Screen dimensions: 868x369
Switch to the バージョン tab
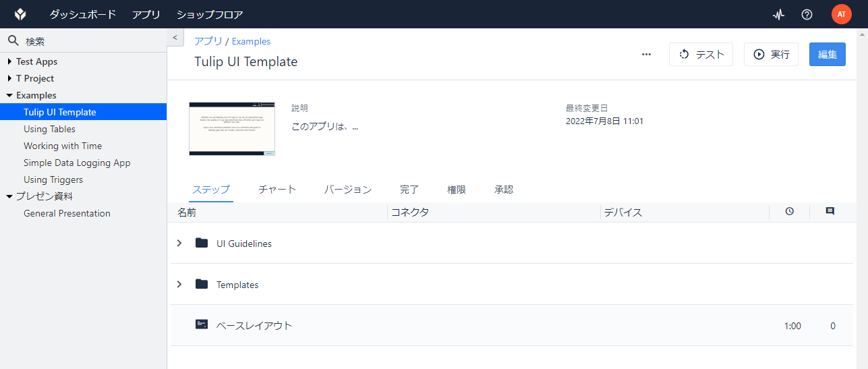(x=347, y=190)
